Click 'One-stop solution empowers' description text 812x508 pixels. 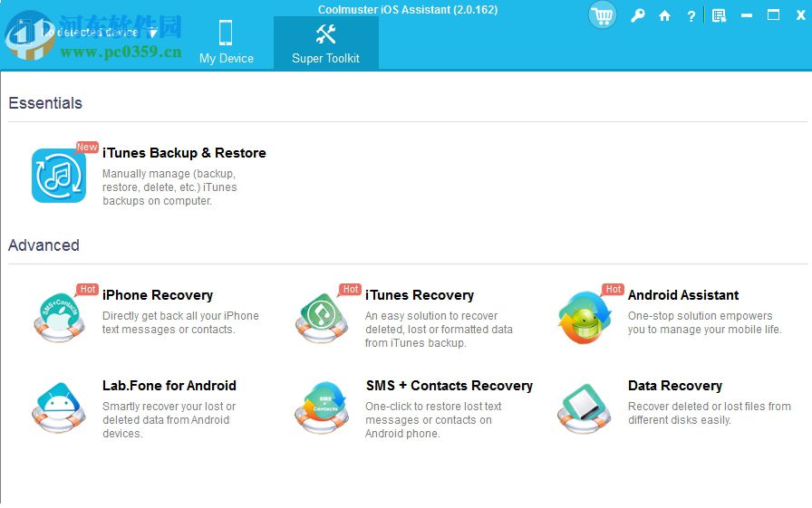click(x=701, y=316)
